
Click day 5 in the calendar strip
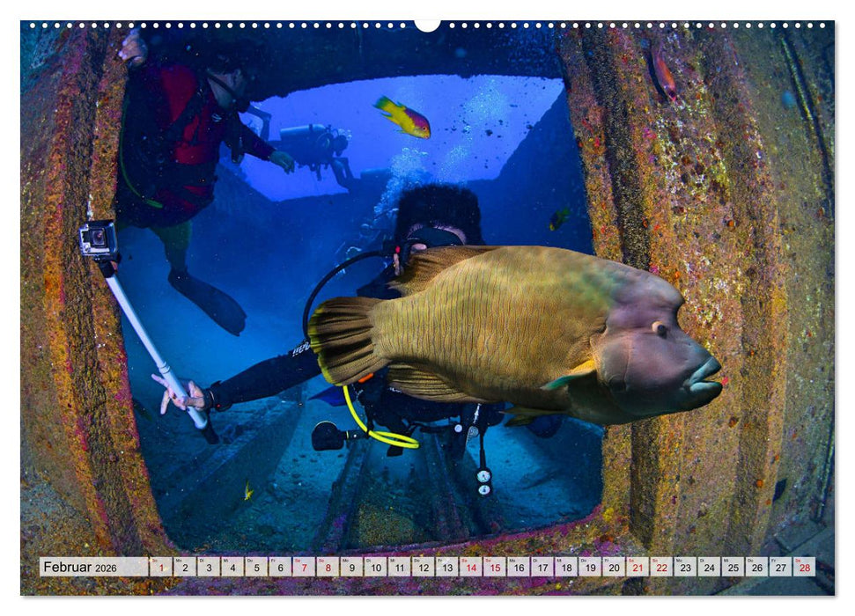(x=256, y=568)
